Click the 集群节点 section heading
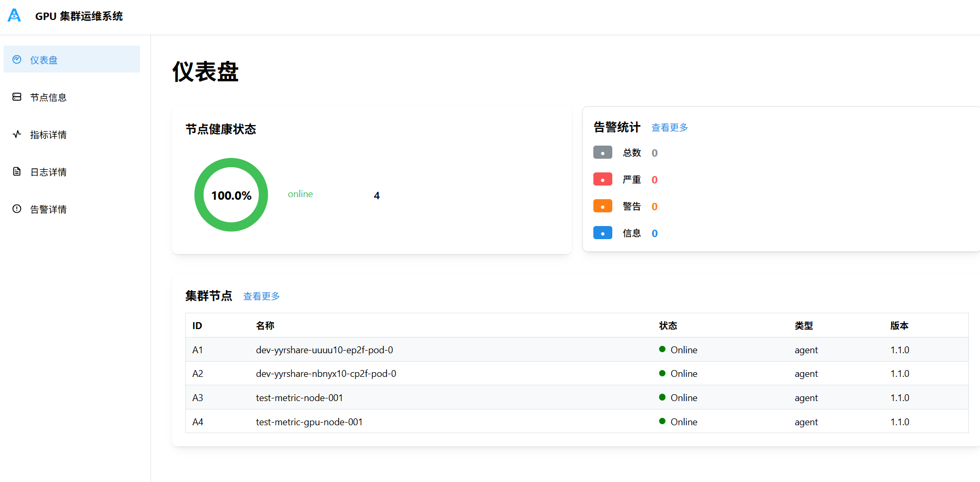This screenshot has height=482, width=980. click(x=209, y=296)
